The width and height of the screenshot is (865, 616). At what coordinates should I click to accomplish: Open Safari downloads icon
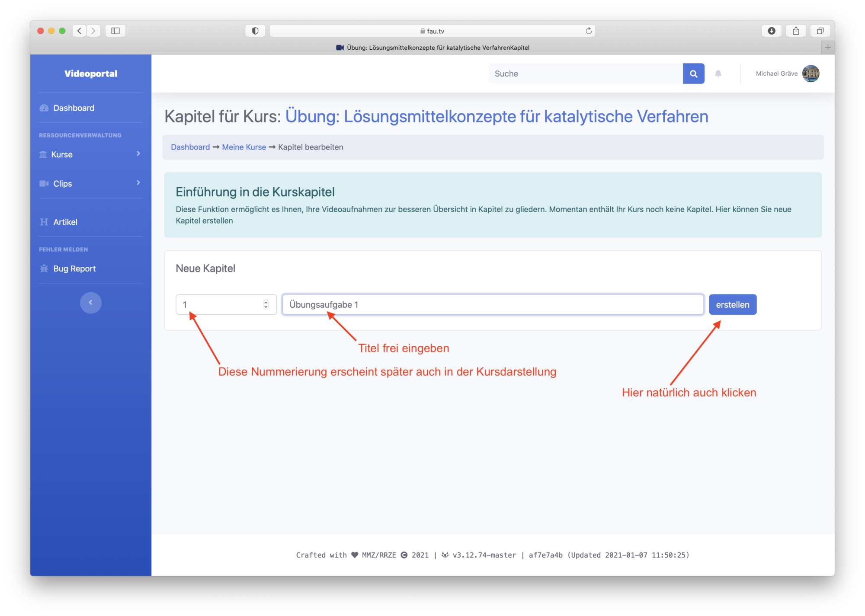point(771,31)
